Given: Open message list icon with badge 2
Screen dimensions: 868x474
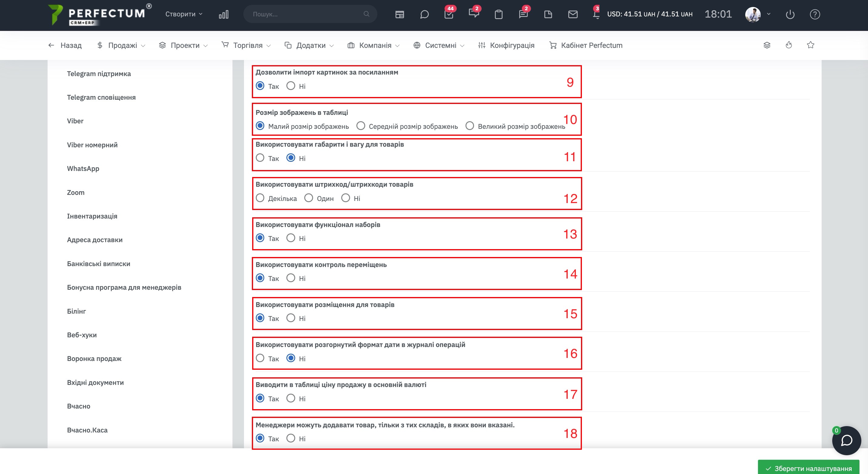Looking at the screenshot, I should click(x=523, y=14).
